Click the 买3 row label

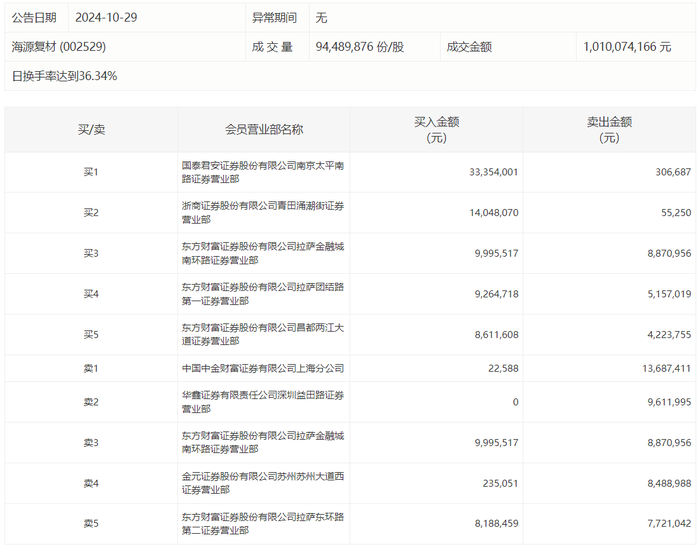point(91,253)
